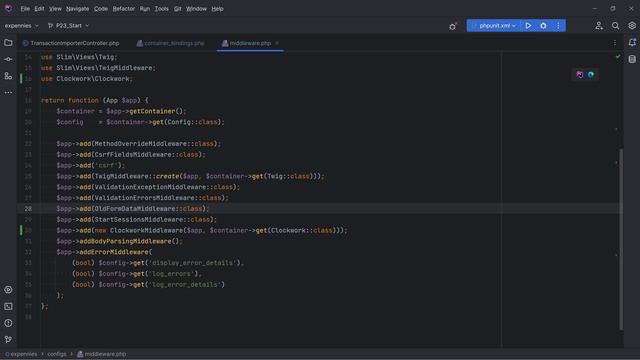
Task: Show more tool windows ellipsis
Action: pos(8,93)
